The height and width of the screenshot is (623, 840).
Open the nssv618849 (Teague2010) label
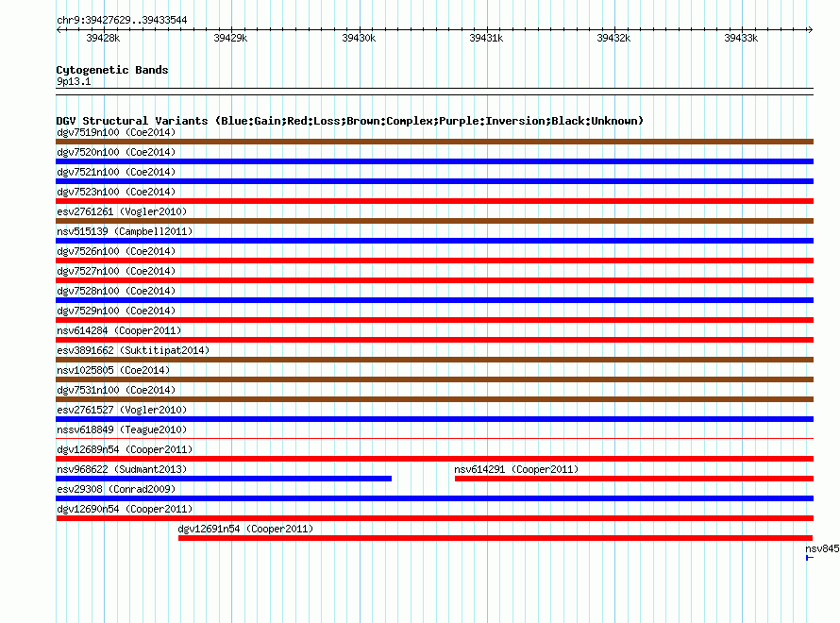click(122, 429)
